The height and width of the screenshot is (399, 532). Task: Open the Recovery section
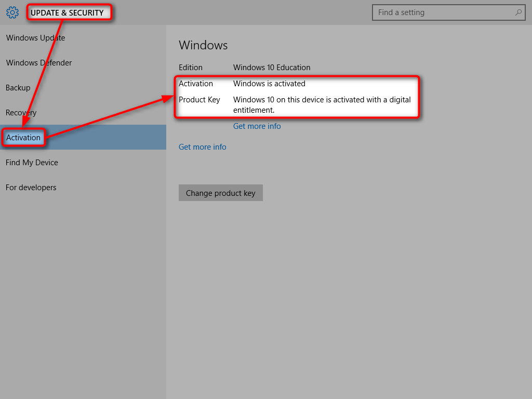[83, 113]
